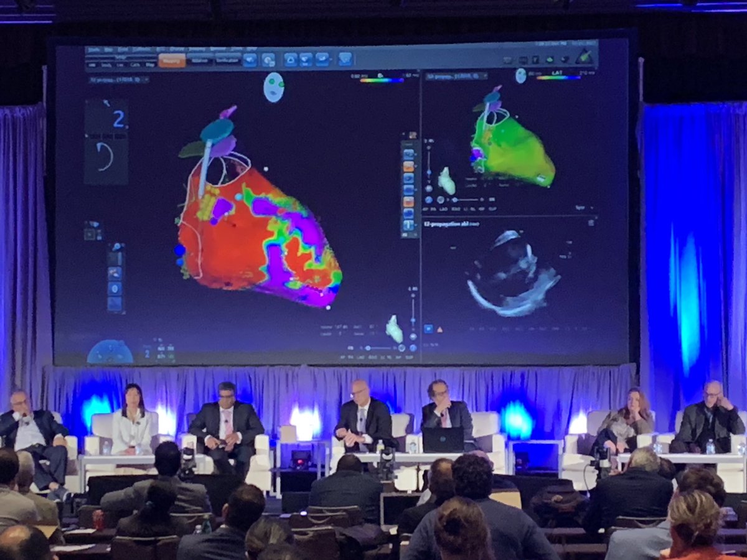The width and height of the screenshot is (747, 560).
Task: Click circular icon in left-side vertical tool strip
Action: pyautogui.click(x=115, y=288)
